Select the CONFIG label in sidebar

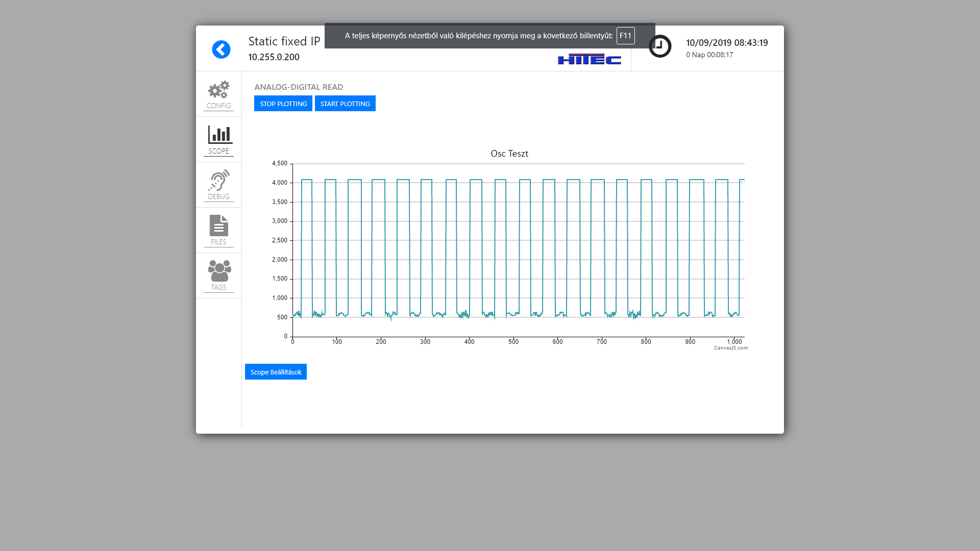(218, 106)
